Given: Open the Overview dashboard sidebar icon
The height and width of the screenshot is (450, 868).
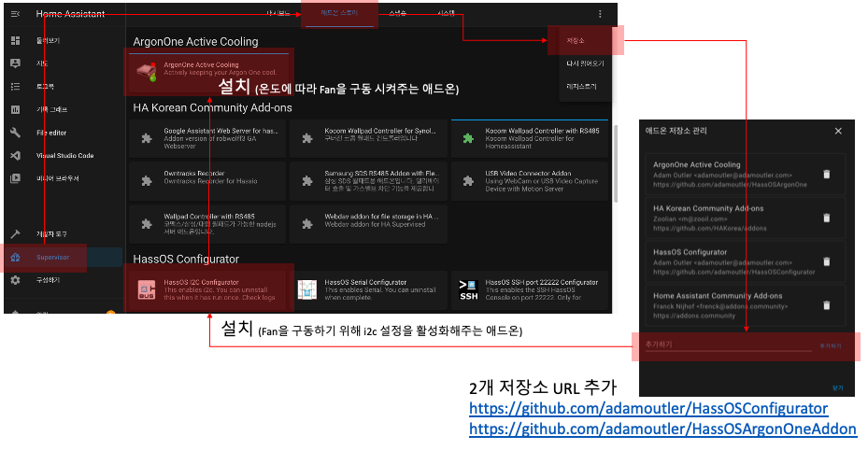Looking at the screenshot, I should (16, 40).
